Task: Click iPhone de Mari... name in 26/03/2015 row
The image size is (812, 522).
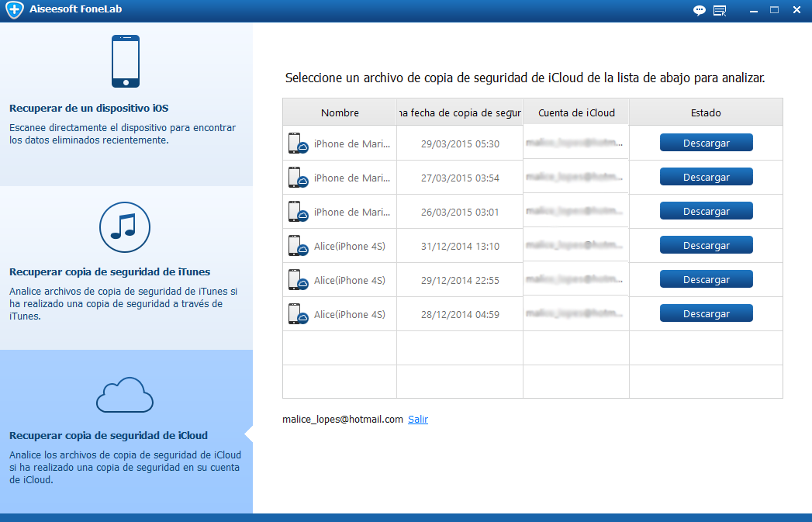Action: tap(352, 213)
